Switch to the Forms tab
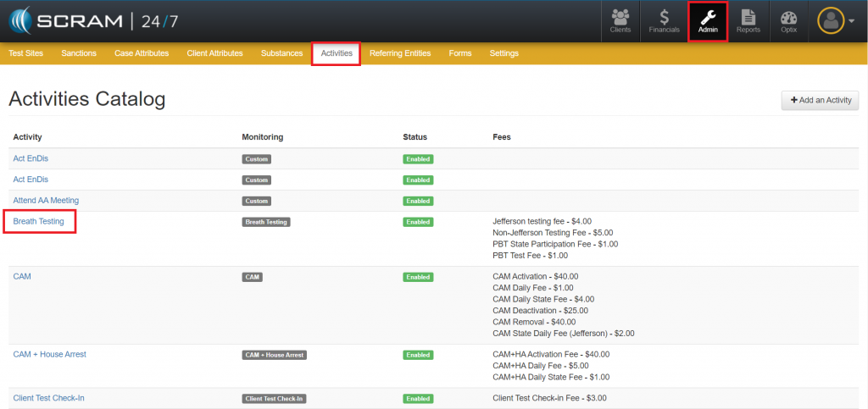This screenshot has height=409, width=868. pos(460,53)
